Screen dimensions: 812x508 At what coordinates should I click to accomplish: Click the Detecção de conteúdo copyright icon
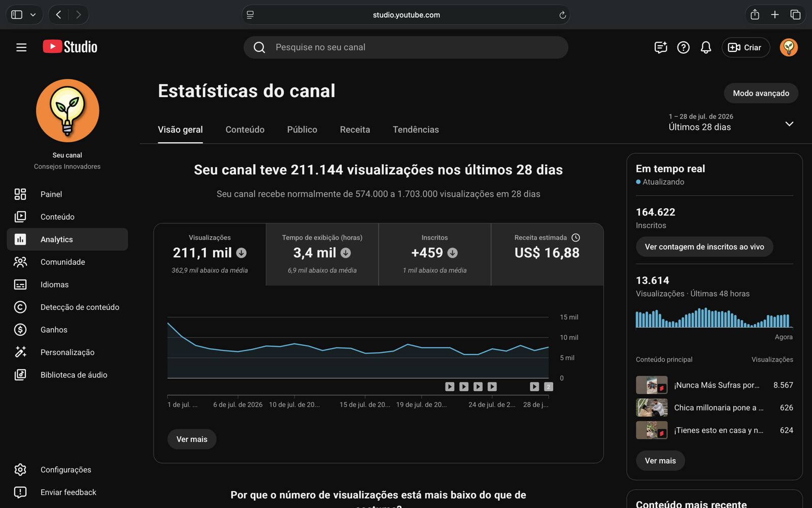20,307
